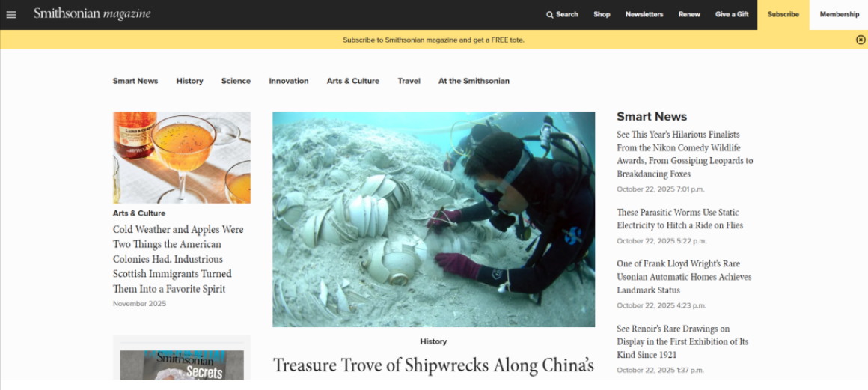Click the Renew link
The height and width of the screenshot is (390, 868).
click(x=689, y=14)
